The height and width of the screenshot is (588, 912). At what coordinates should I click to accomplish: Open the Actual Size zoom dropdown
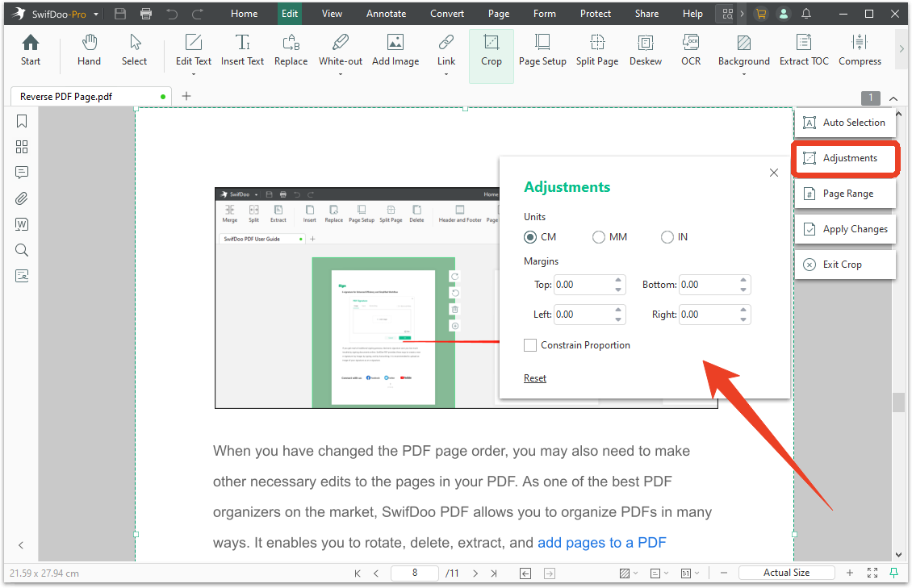[x=786, y=573]
